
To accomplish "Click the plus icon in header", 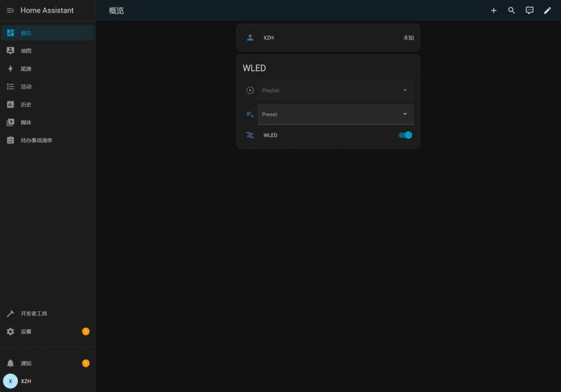I will pyautogui.click(x=494, y=10).
